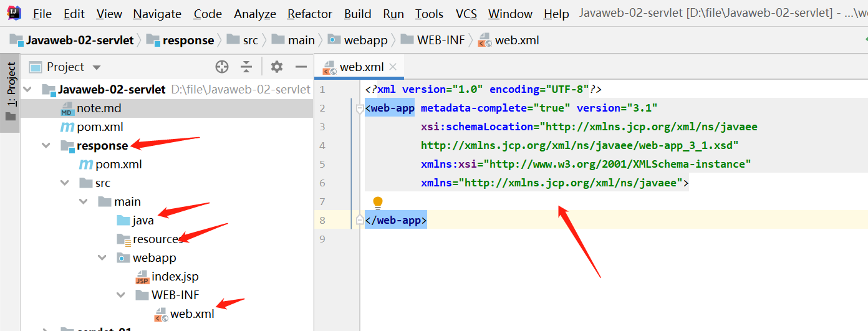Open the Build menu
Viewport: 868px width, 331px height.
357,14
